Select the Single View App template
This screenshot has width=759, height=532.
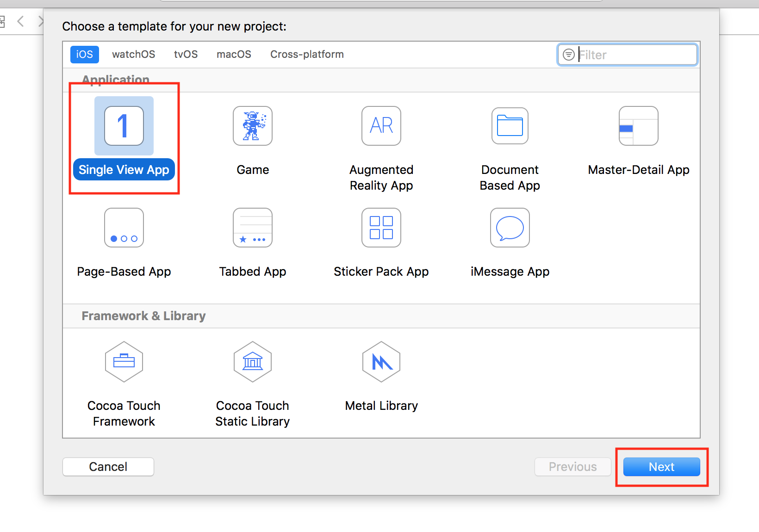(124, 126)
